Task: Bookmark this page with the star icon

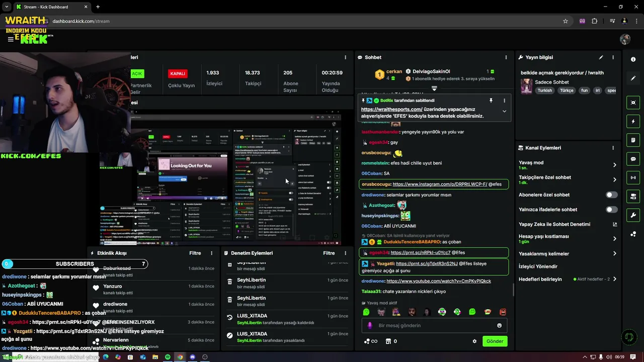Action: coord(566,21)
